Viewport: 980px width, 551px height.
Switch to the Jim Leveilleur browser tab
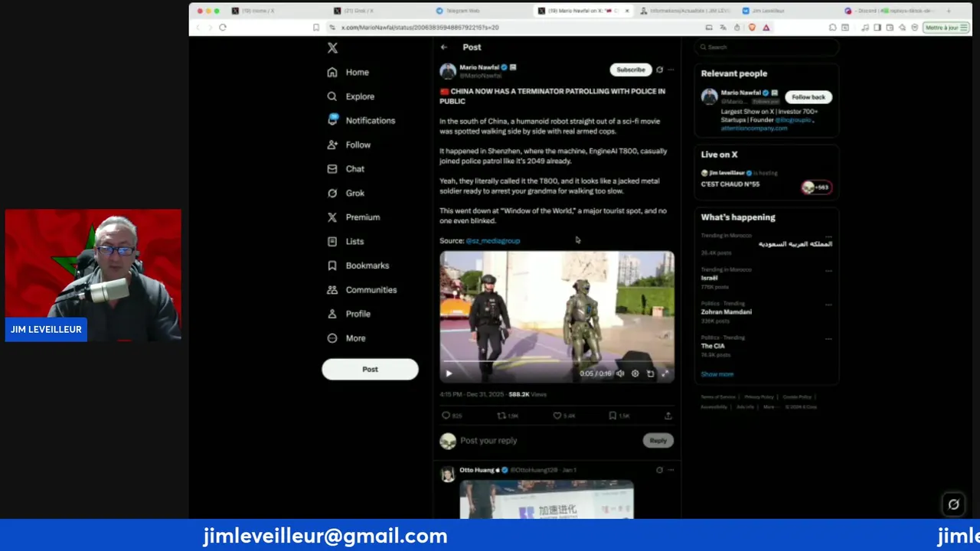[x=768, y=11]
